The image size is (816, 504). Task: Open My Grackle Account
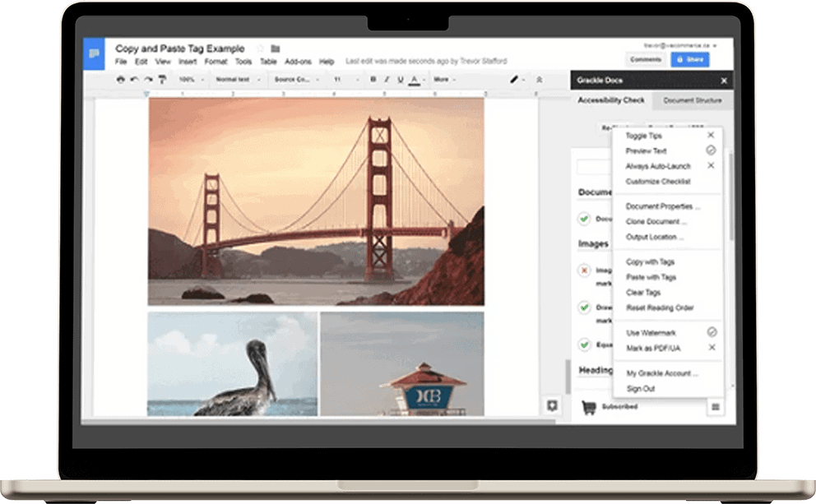(662, 373)
